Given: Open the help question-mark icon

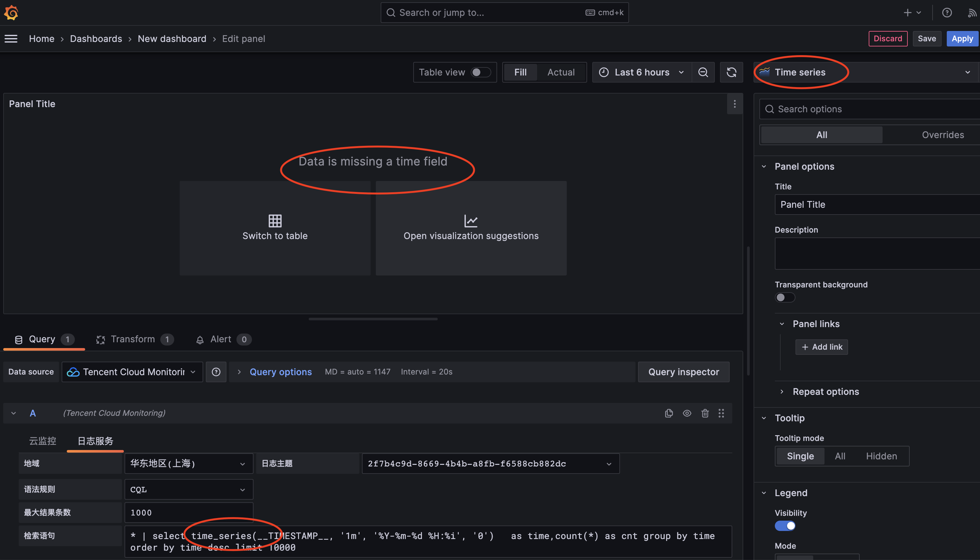Looking at the screenshot, I should (x=947, y=12).
